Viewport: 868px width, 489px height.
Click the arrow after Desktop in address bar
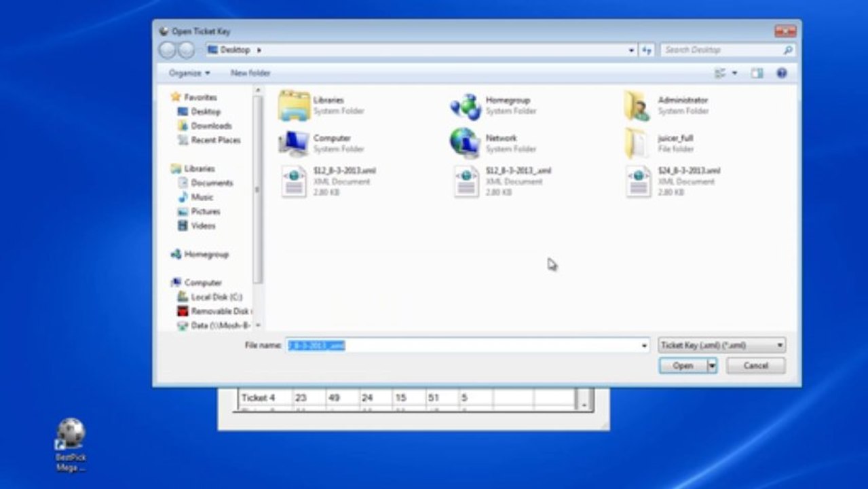[259, 50]
